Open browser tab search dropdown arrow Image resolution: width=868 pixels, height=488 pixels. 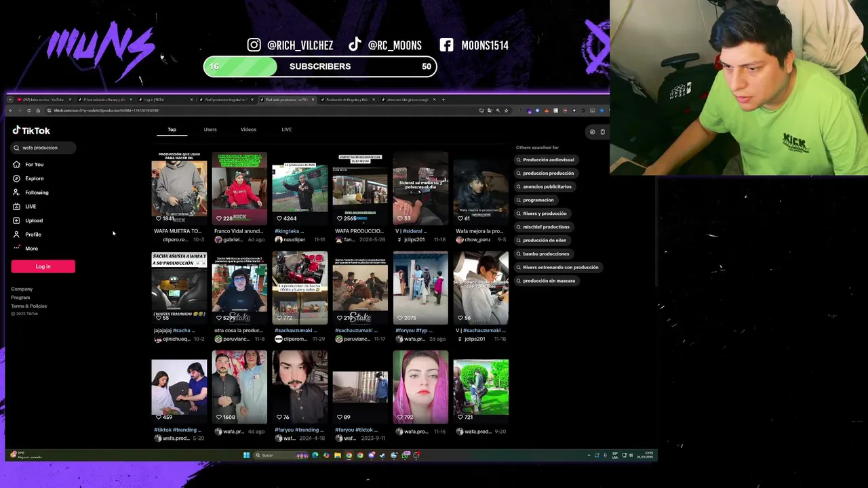pos(10,100)
